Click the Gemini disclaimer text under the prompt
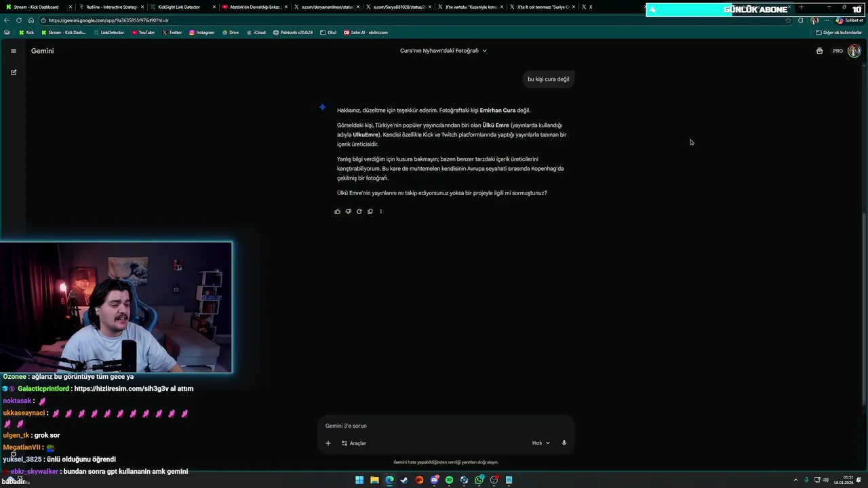 coord(446,462)
